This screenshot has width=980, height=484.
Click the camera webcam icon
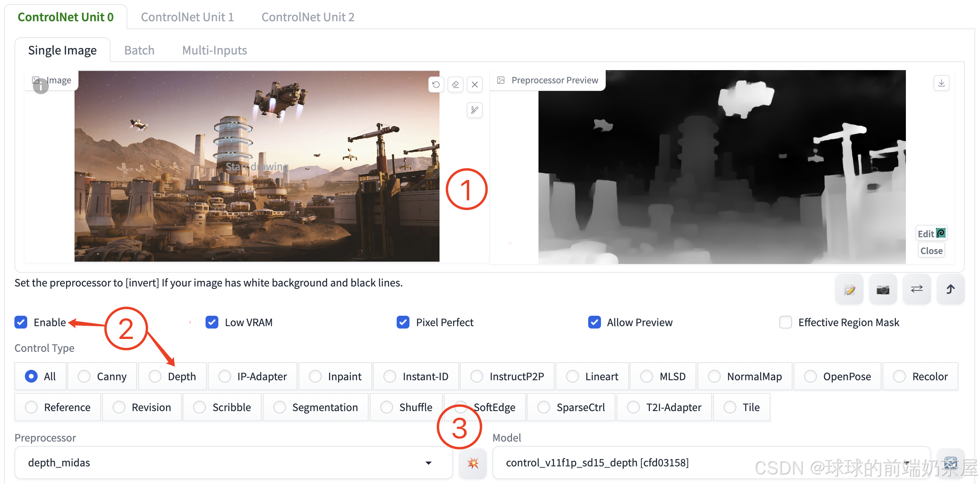pos(883,289)
